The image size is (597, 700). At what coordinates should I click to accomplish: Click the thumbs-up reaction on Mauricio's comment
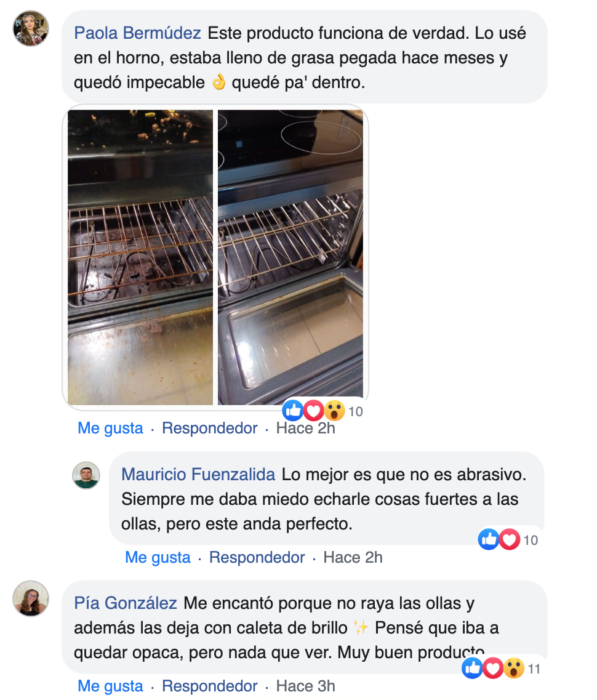click(489, 539)
